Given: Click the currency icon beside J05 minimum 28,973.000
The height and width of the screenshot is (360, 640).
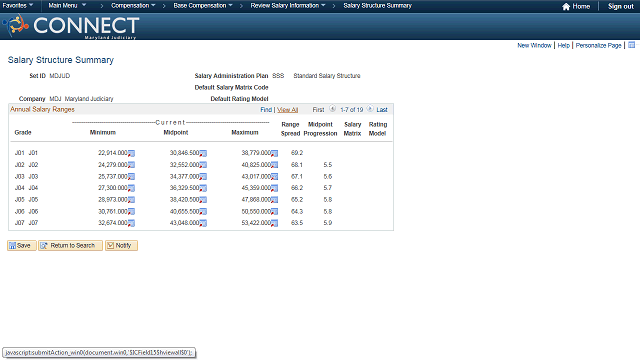Looking at the screenshot, I should (x=131, y=200).
